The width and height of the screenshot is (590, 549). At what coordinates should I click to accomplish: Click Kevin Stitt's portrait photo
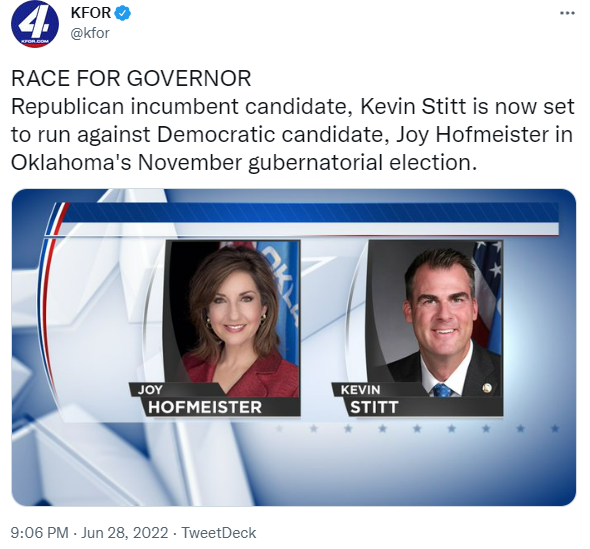click(435, 318)
